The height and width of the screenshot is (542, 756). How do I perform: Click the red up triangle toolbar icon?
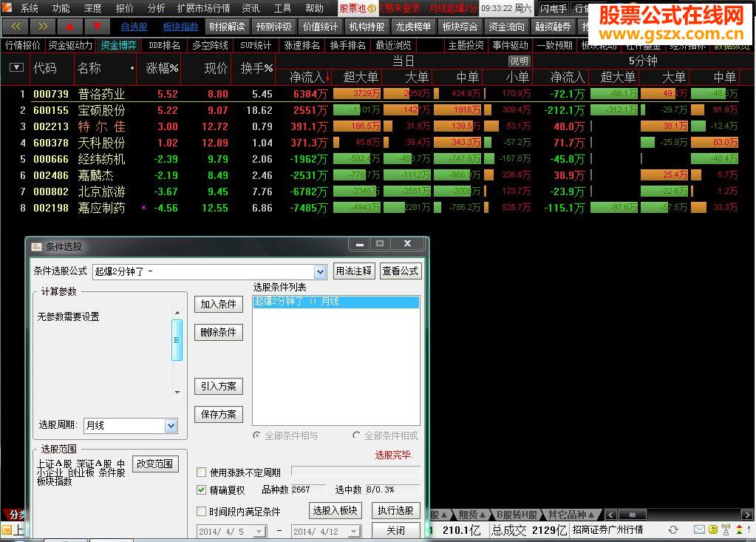69,27
